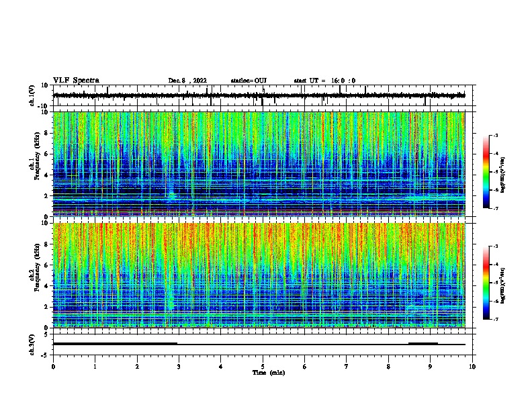Click the time axis tick label "3"

(179, 367)
